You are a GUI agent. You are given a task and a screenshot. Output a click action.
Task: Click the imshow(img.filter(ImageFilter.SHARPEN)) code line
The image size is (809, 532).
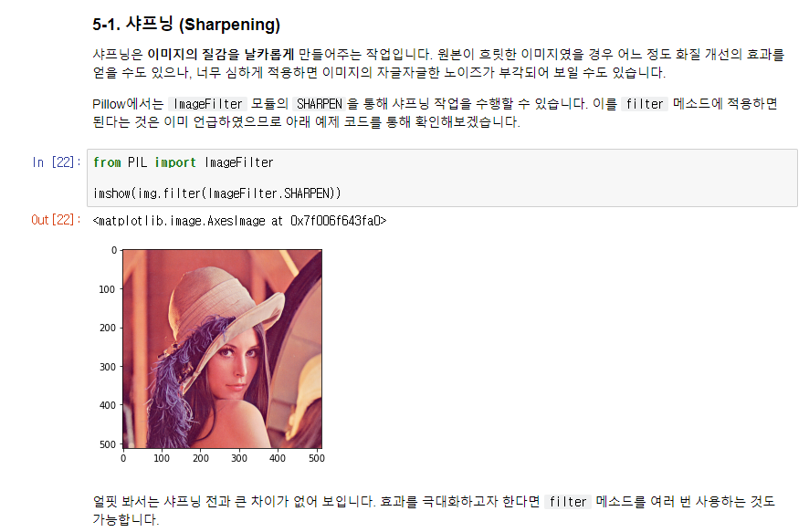coord(217,193)
